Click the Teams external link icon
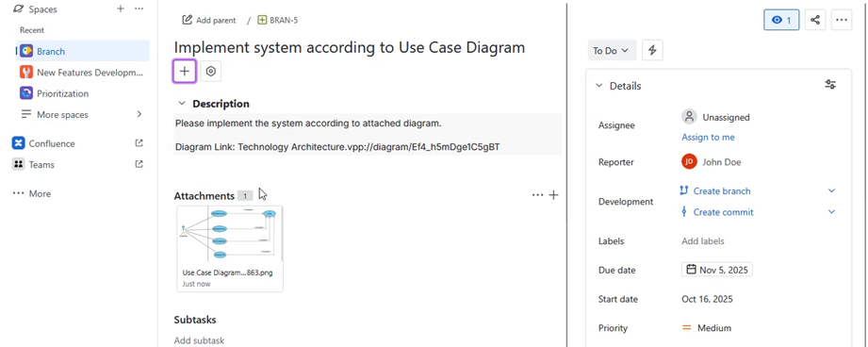Screen dimensions: 868x347 [x=139, y=164]
